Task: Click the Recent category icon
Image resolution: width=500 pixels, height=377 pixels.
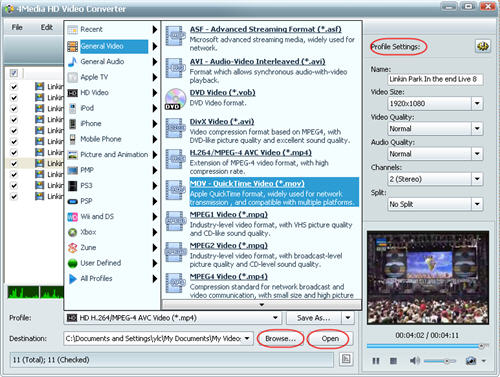Action: (72, 30)
